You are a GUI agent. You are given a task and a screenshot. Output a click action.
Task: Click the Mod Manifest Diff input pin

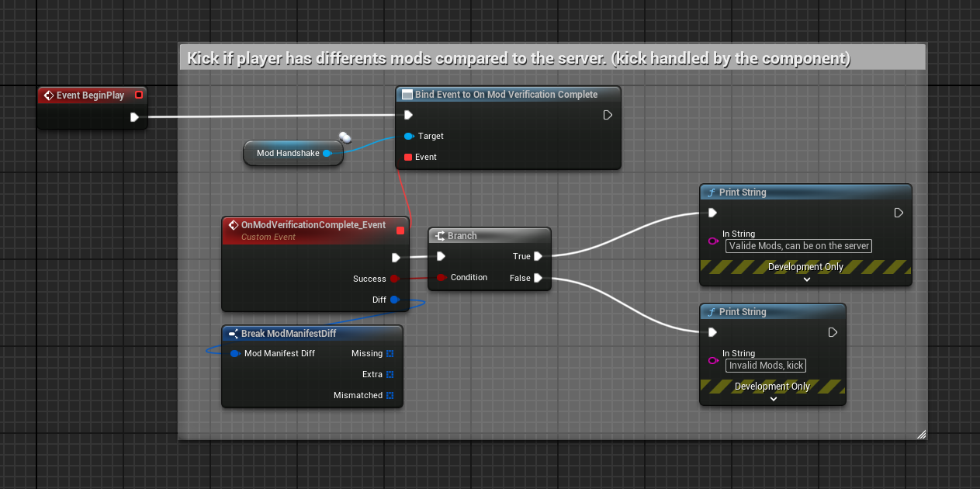[235, 354]
